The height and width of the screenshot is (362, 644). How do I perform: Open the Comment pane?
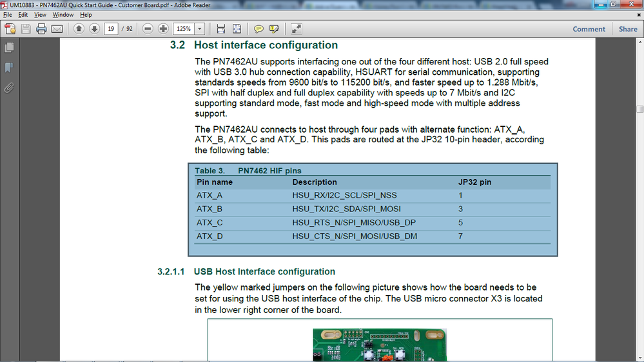(589, 29)
